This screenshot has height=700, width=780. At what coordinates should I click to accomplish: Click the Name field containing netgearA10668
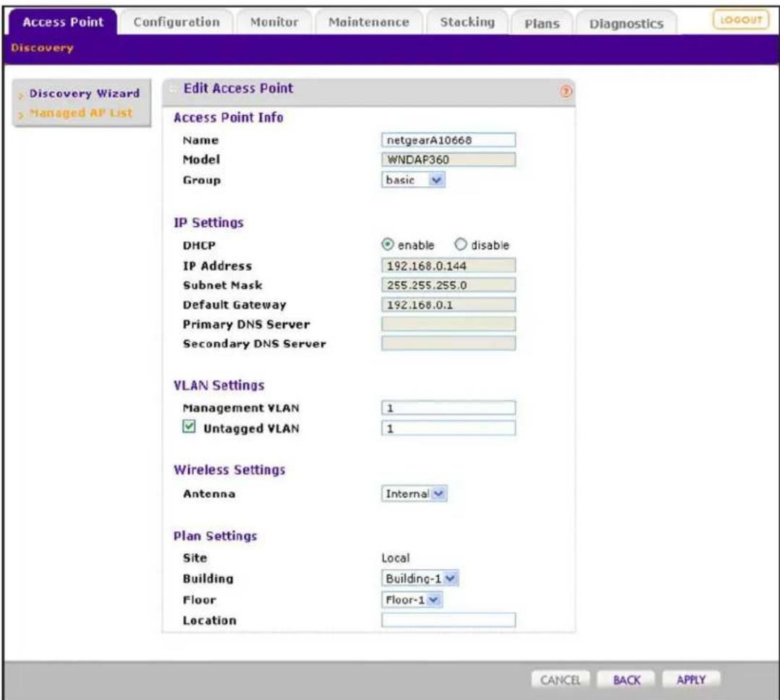[449, 140]
